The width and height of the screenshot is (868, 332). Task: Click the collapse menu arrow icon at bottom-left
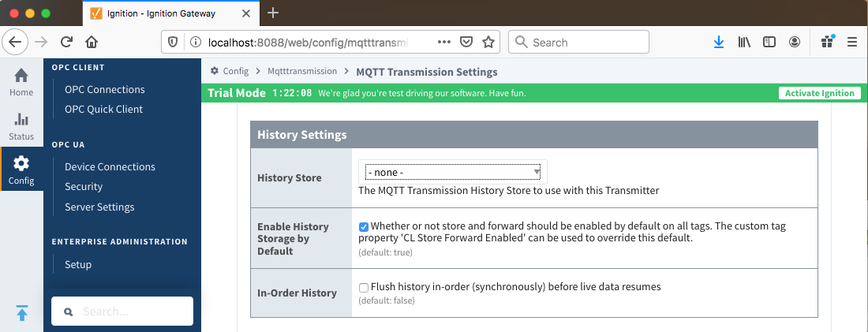click(21, 312)
